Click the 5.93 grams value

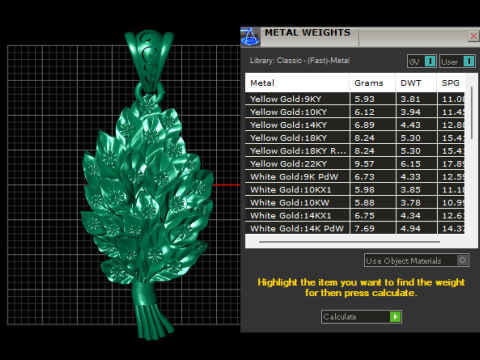tap(364, 99)
